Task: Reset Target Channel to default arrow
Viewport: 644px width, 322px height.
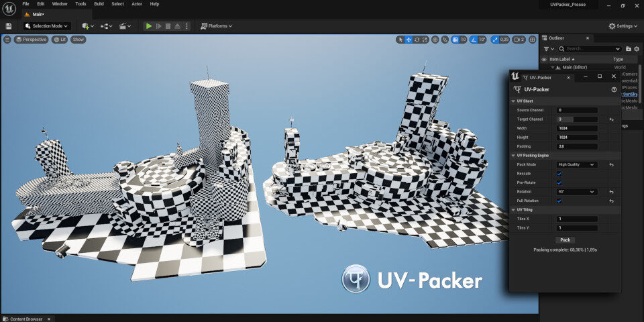Action: 612,119
